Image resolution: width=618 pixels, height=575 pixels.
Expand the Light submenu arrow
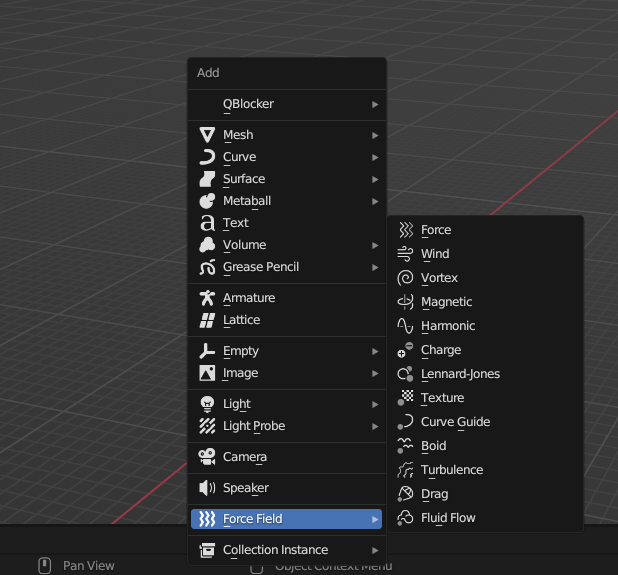pyautogui.click(x=375, y=404)
